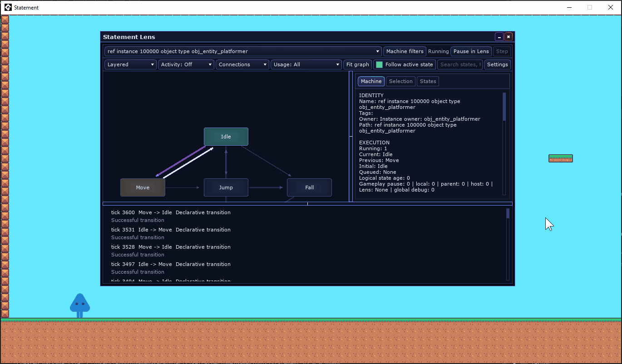
Task: Open the machine instance selector dropdown
Action: click(x=243, y=51)
